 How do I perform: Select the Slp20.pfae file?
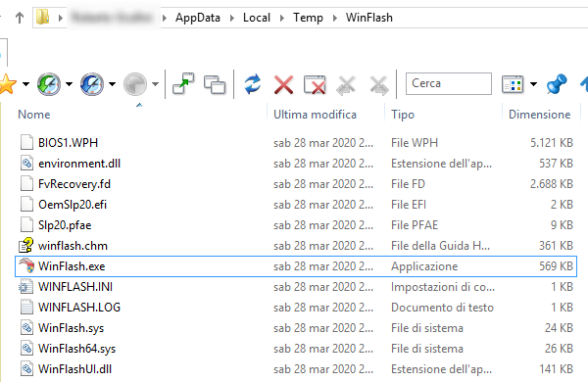(296, 225)
